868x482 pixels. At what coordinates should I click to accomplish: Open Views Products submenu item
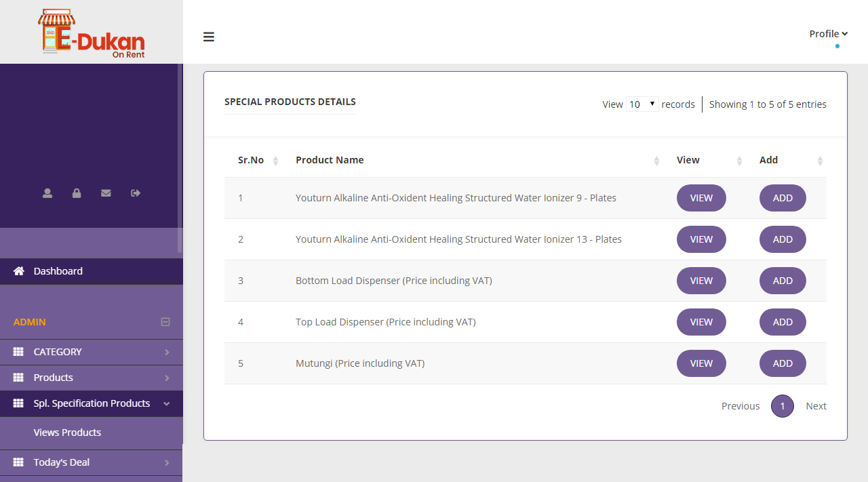(67, 433)
